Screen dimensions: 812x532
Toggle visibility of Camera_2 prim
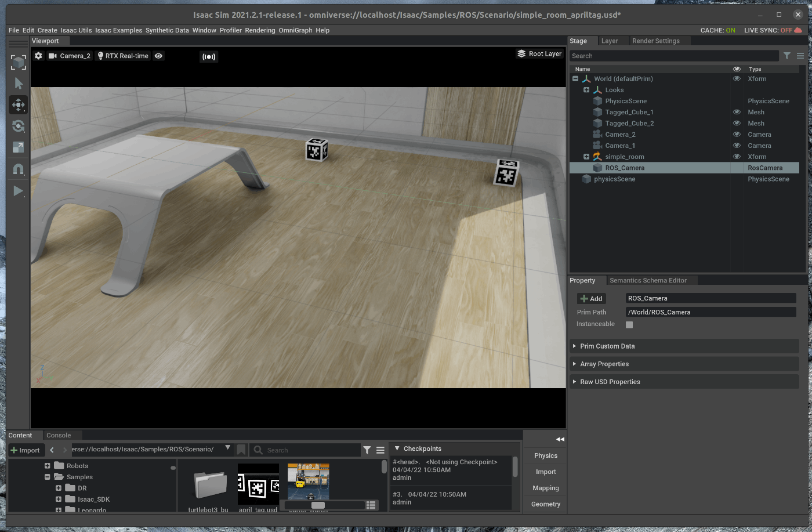tap(737, 134)
